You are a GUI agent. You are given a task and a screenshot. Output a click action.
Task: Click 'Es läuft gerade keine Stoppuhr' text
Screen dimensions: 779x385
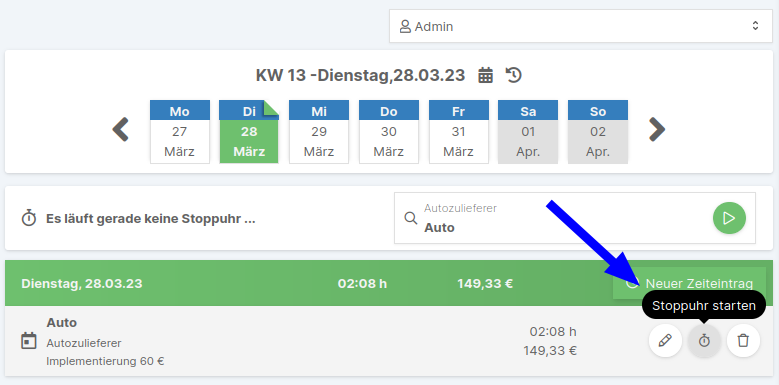151,219
